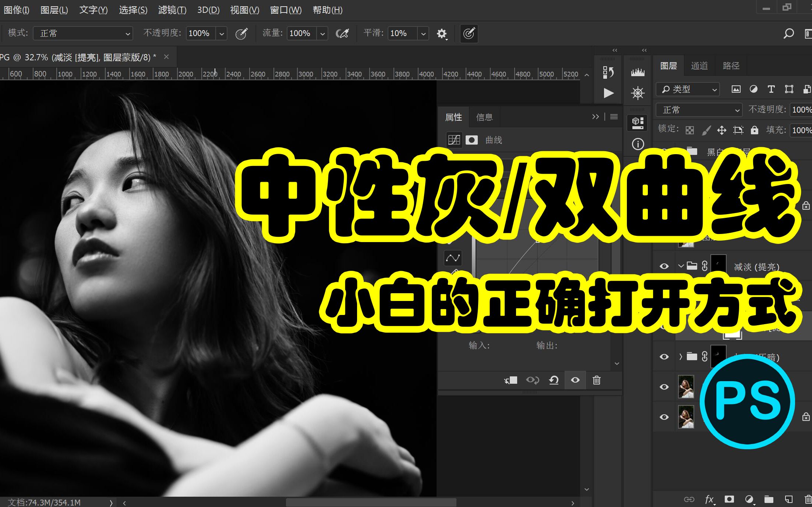Expand the brush 不透明度 slider arrow
Screen dimensions: 812x507
tap(222, 33)
